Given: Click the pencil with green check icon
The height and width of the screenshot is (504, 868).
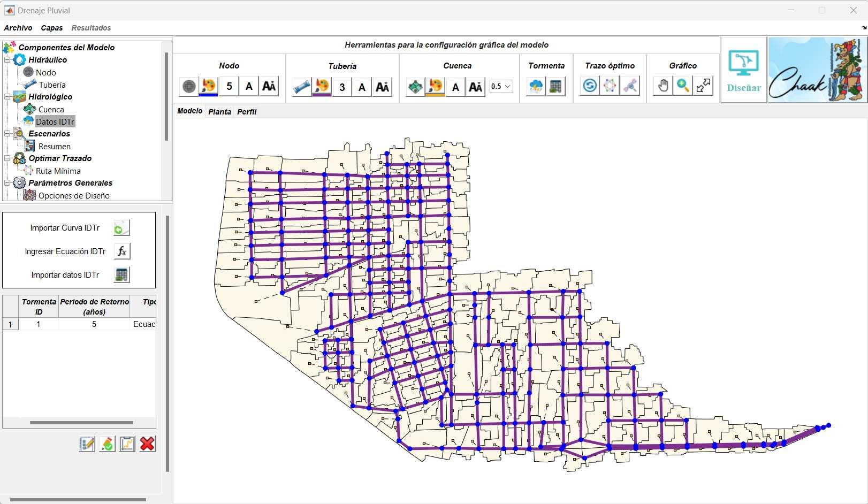Looking at the screenshot, I should pyautogui.click(x=107, y=444).
